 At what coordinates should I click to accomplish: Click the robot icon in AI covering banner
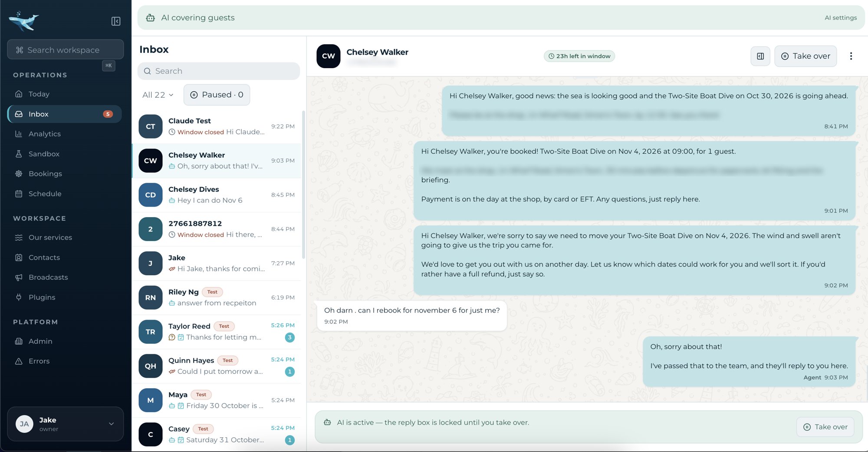(x=151, y=18)
